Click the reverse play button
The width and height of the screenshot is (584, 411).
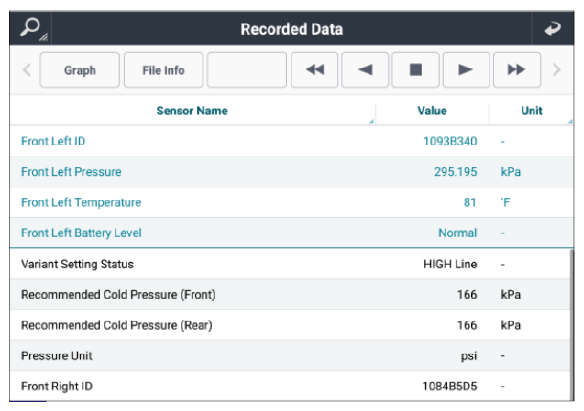[365, 70]
